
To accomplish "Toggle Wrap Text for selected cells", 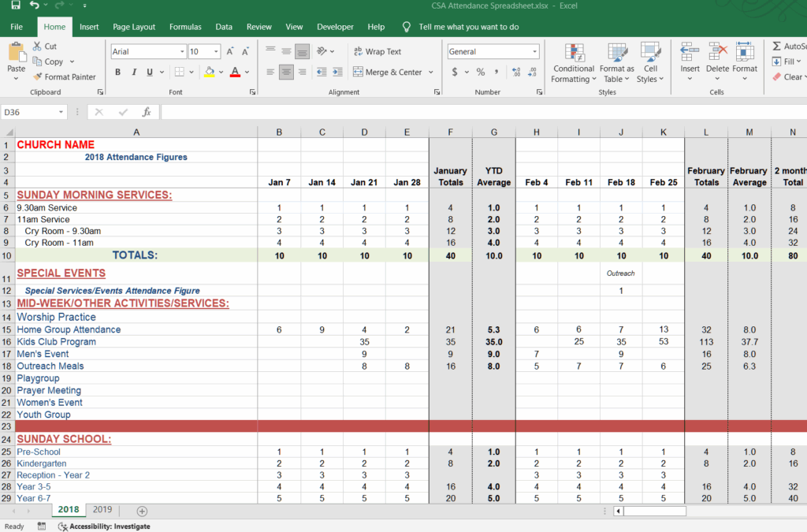I will point(377,52).
